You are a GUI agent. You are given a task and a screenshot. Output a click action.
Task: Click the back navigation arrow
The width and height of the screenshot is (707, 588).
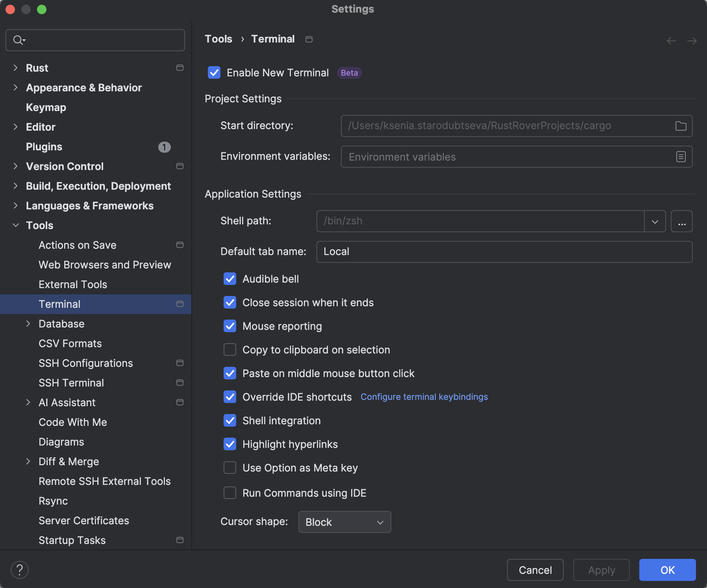pyautogui.click(x=671, y=41)
